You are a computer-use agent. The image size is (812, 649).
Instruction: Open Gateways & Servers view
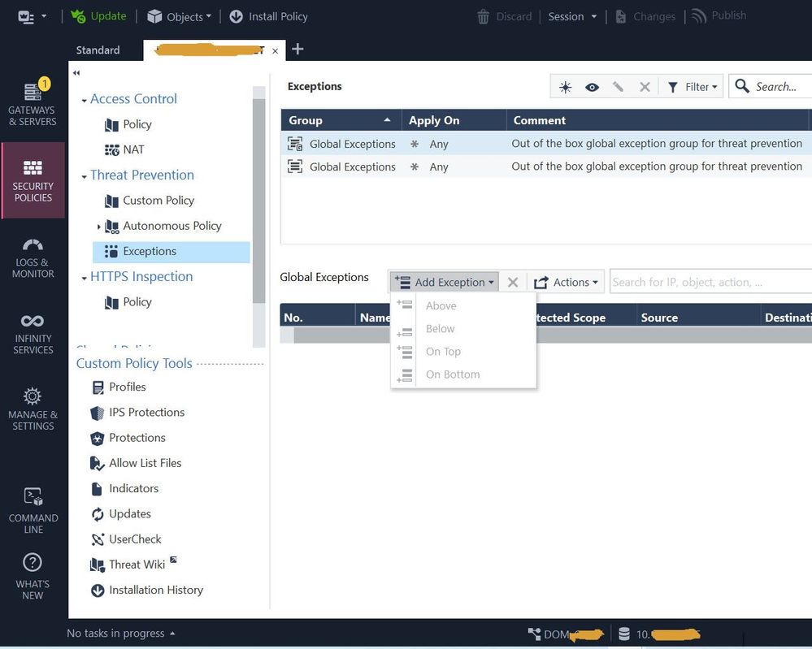[33, 103]
